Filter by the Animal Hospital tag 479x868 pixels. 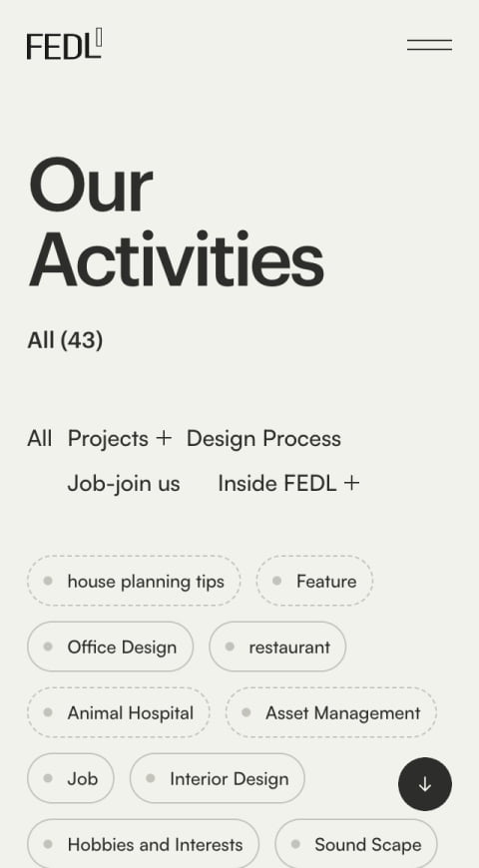click(119, 712)
